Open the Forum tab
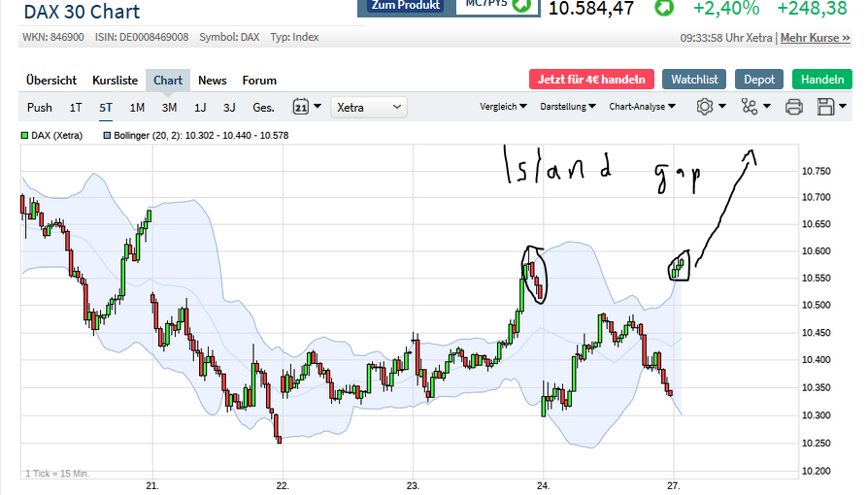This screenshot has height=495, width=868. [x=259, y=81]
